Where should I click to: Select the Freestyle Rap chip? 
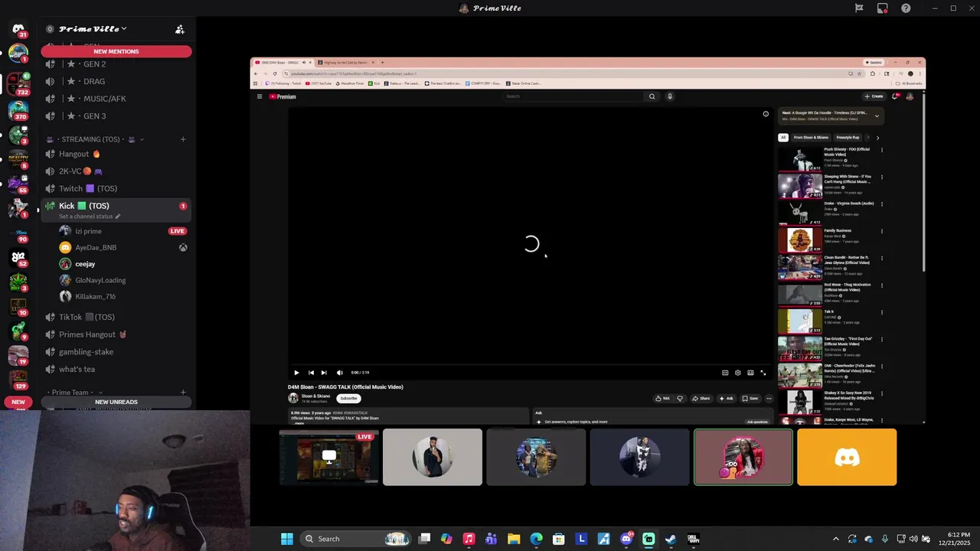[848, 138]
